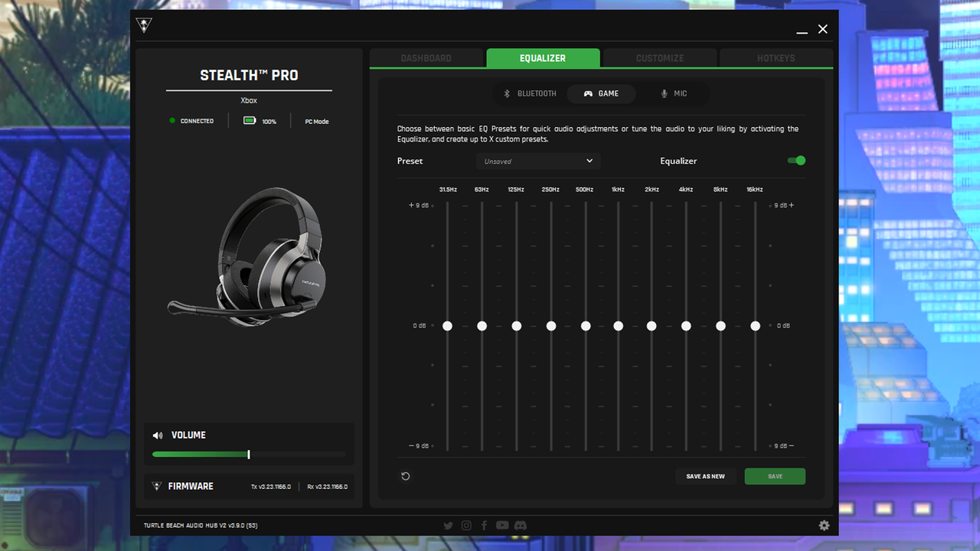Select the Equalizer tab
The width and height of the screenshot is (980, 551).
(x=543, y=58)
